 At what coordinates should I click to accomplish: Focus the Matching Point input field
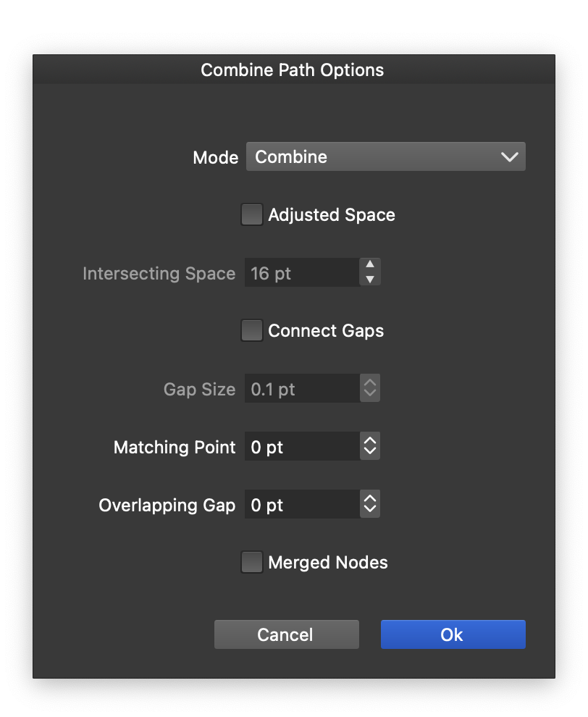[x=301, y=447]
